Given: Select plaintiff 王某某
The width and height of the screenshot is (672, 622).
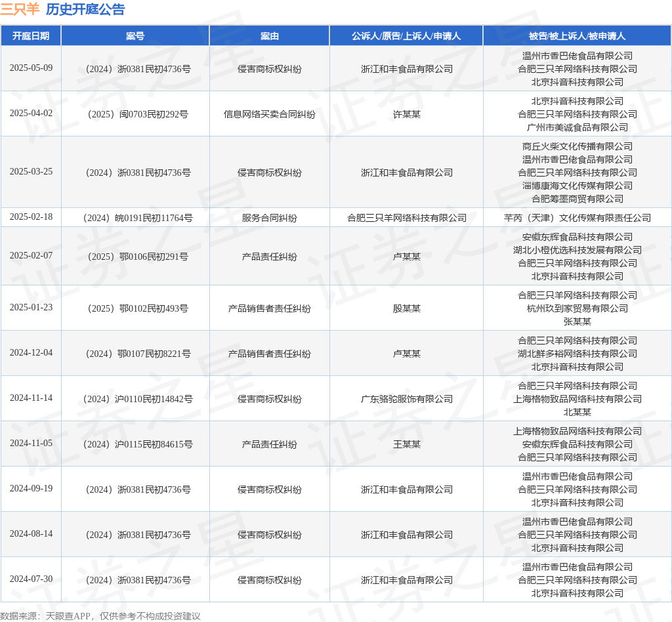Looking at the screenshot, I should [x=406, y=444].
